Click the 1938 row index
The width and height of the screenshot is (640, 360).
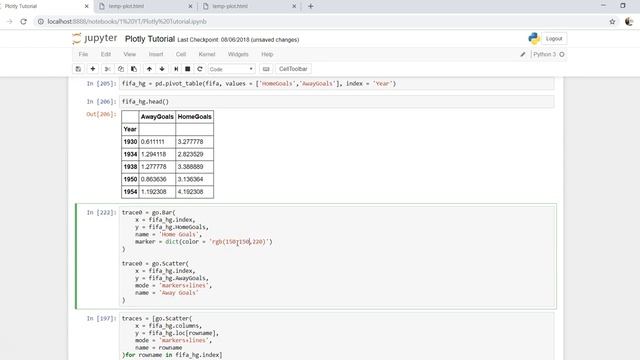tap(130, 167)
